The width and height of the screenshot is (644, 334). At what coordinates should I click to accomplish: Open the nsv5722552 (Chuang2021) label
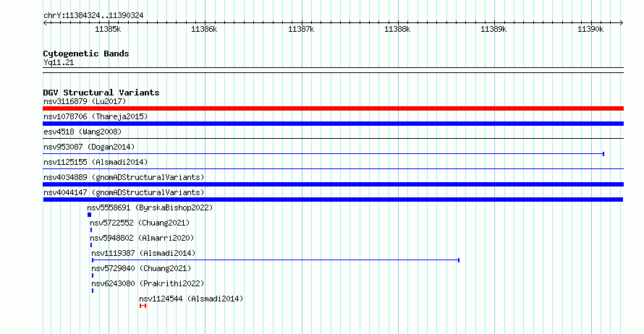pyautogui.click(x=140, y=223)
